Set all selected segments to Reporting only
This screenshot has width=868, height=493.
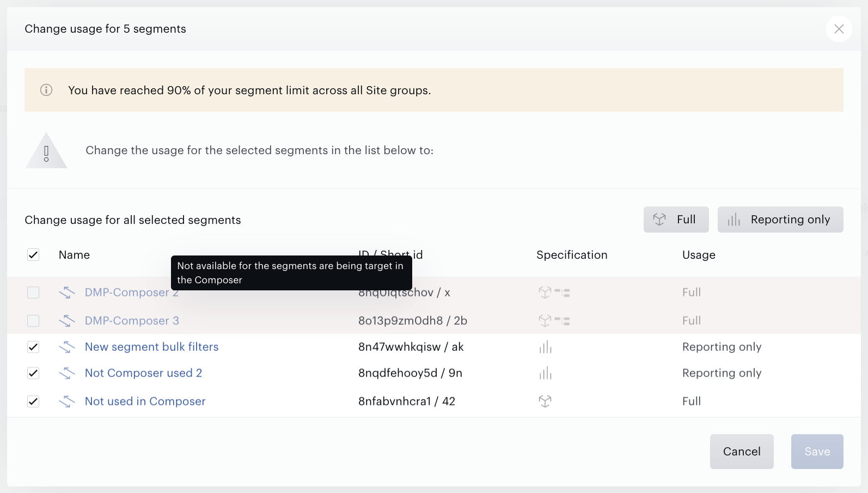coord(780,220)
